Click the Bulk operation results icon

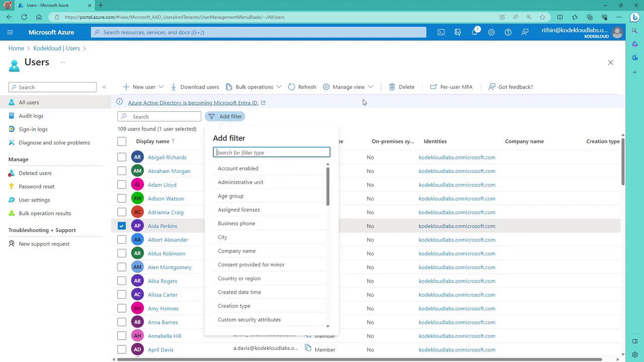click(x=12, y=213)
